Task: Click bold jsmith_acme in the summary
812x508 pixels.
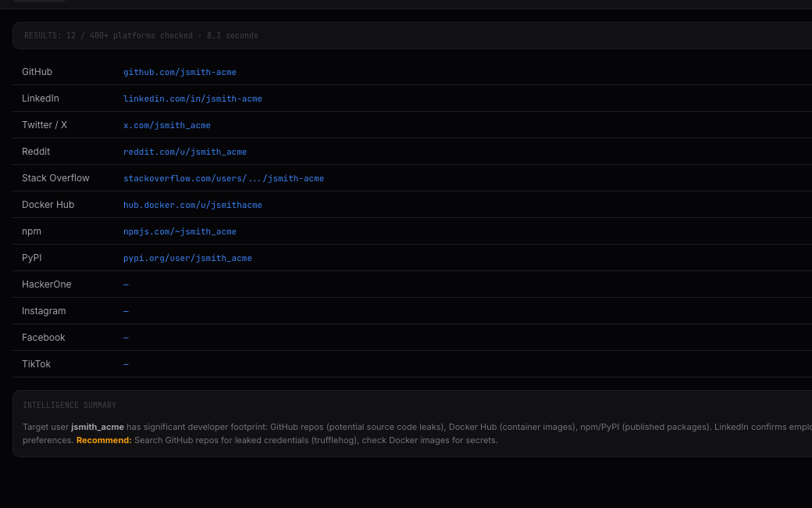Action: pos(98,428)
